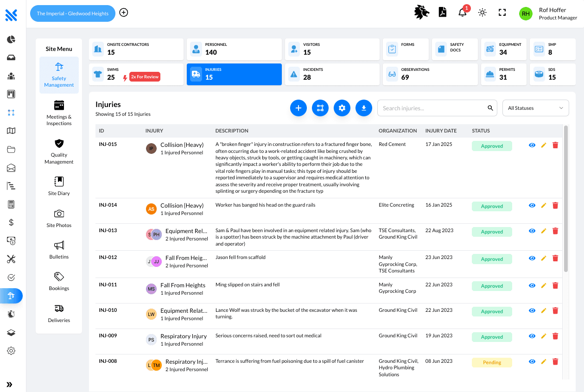Click the workflow diagram round button
584x392 pixels.
click(320, 108)
